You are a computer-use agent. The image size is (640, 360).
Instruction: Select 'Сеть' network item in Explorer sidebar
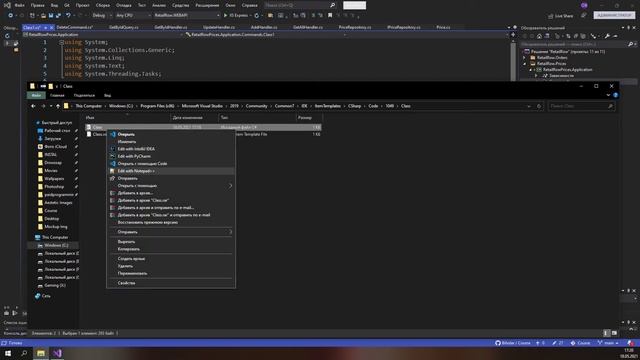(46, 296)
